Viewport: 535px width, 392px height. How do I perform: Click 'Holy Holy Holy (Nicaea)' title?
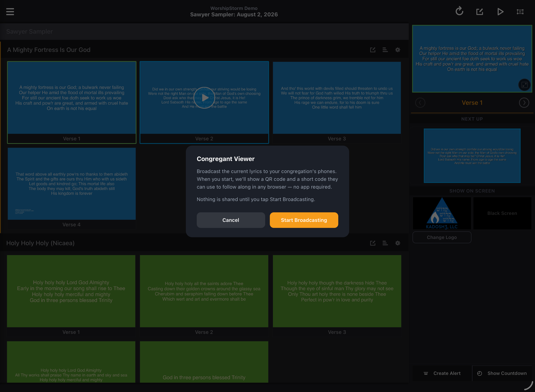(x=40, y=243)
